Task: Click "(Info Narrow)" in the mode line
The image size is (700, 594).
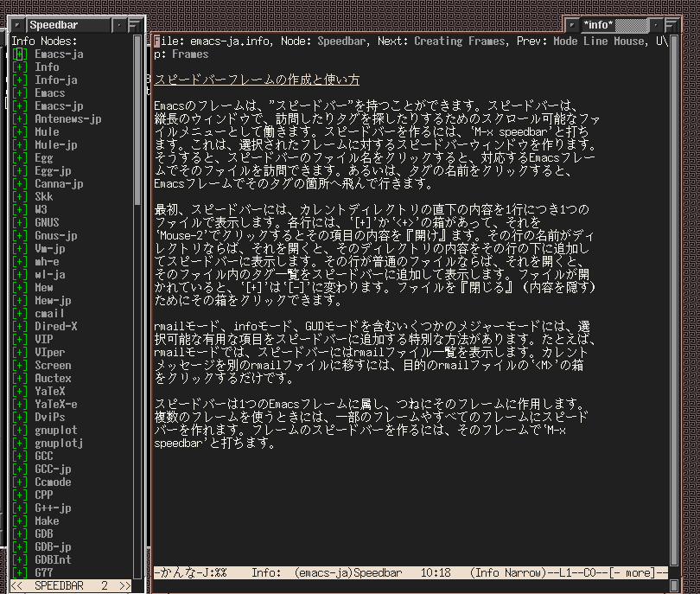Action: [x=508, y=572]
